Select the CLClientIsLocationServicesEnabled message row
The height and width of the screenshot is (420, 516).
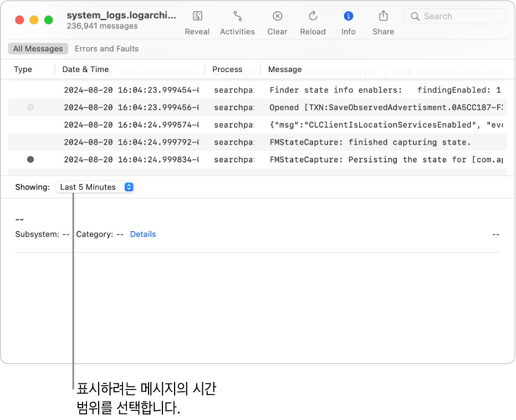[257, 125]
